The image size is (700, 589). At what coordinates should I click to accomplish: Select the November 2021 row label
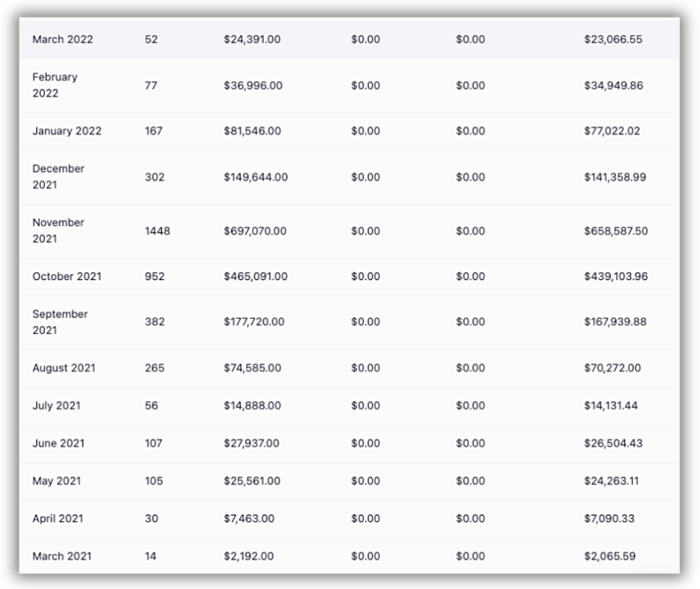58,231
